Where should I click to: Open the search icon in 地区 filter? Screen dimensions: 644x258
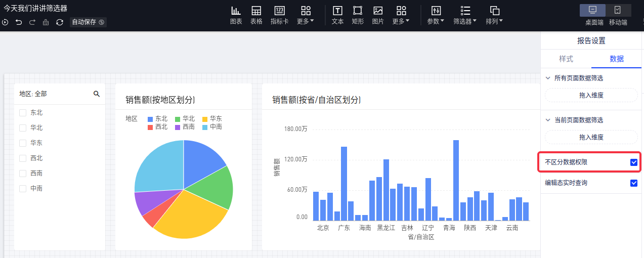pyautogui.click(x=97, y=94)
